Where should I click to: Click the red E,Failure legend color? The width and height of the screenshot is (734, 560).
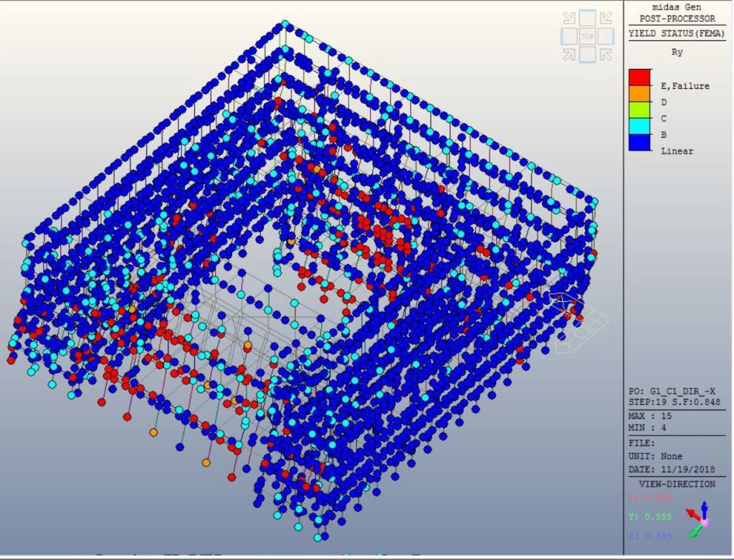640,77
